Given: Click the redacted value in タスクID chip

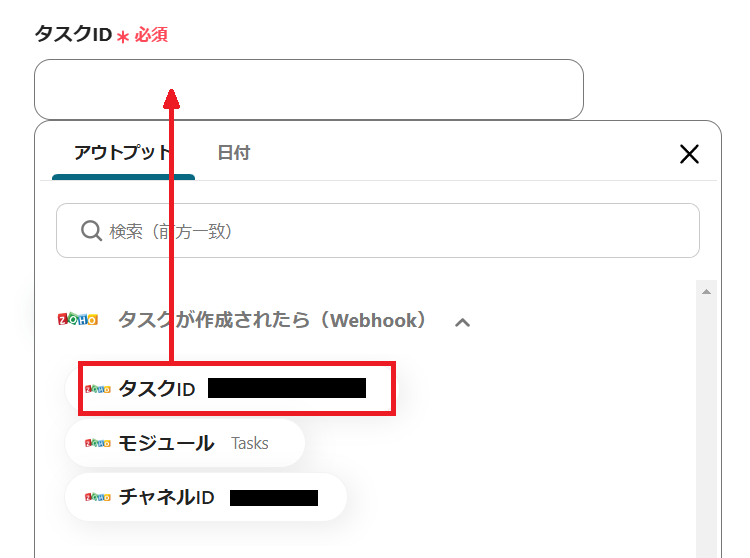Looking at the screenshot, I should coord(286,389).
